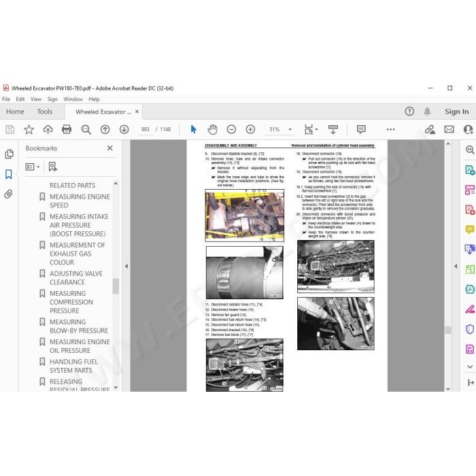Open Organize Pages tool in right pane

470,190
